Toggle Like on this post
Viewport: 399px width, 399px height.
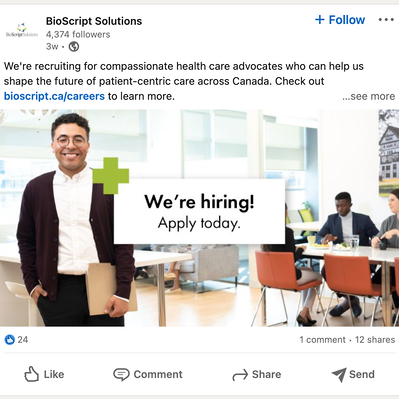tap(44, 374)
